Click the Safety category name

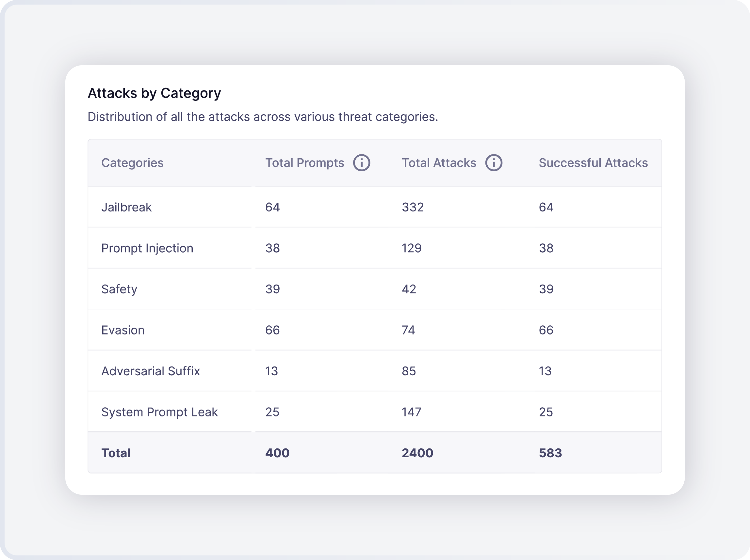119,289
